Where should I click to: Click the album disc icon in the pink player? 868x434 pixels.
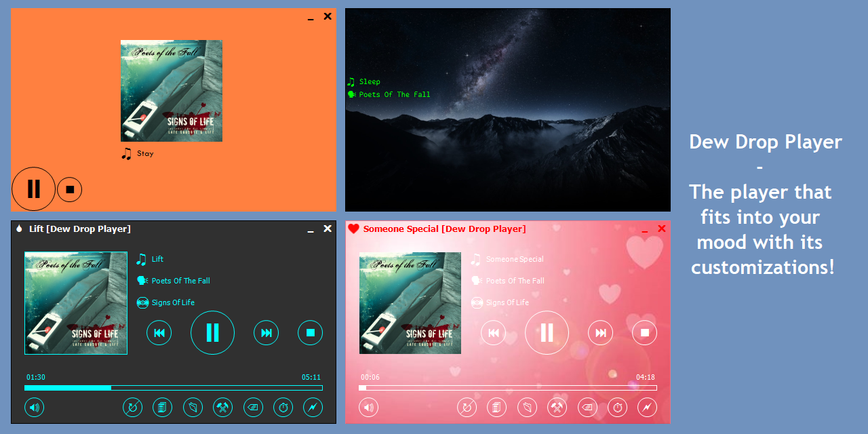coord(477,302)
